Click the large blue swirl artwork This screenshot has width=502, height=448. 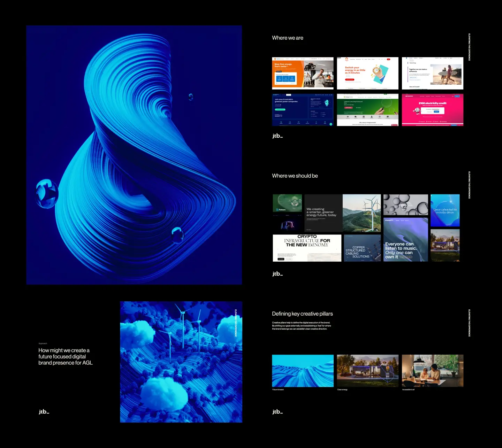(x=134, y=155)
